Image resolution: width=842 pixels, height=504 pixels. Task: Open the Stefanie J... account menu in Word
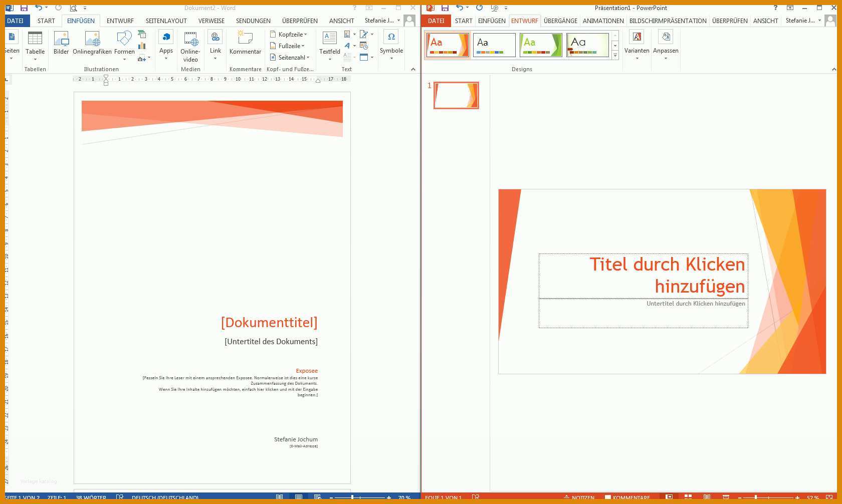tap(382, 21)
